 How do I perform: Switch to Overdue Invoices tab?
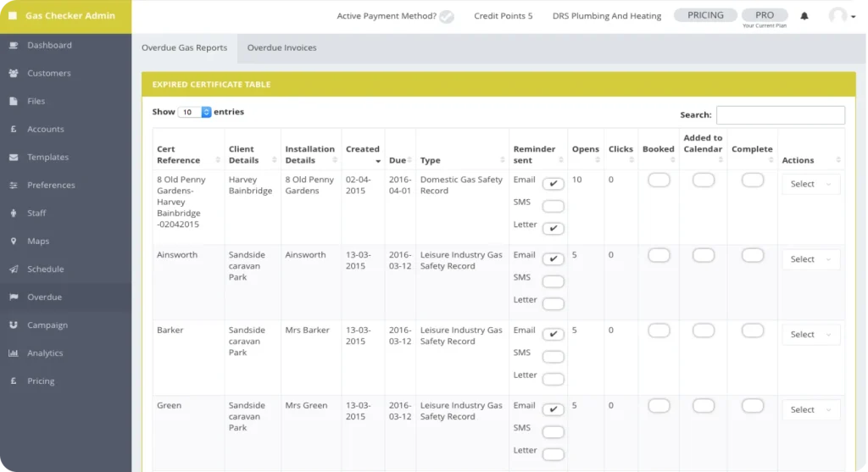coord(281,48)
